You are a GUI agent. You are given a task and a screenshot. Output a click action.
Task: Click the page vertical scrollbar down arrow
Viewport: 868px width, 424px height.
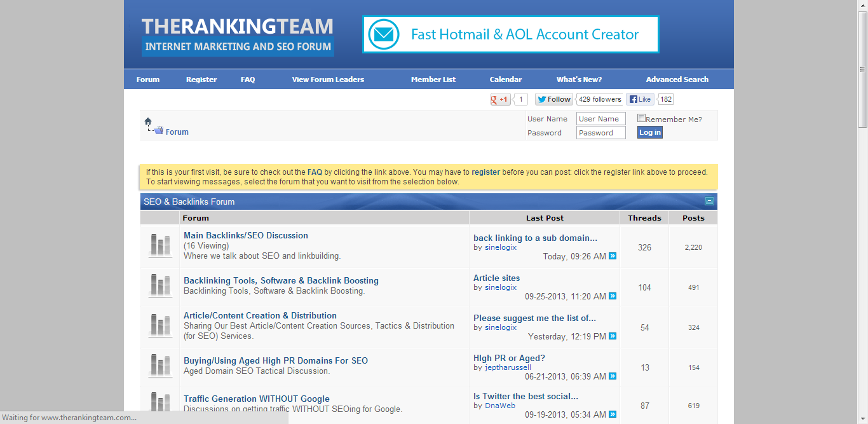[x=862, y=419]
